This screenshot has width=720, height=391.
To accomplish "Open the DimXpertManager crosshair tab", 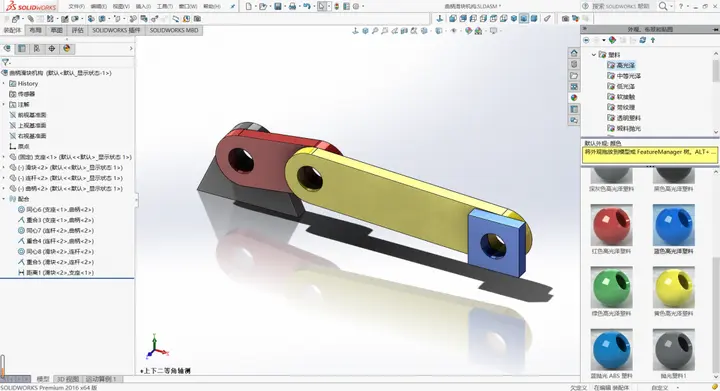I will [x=52, y=49].
